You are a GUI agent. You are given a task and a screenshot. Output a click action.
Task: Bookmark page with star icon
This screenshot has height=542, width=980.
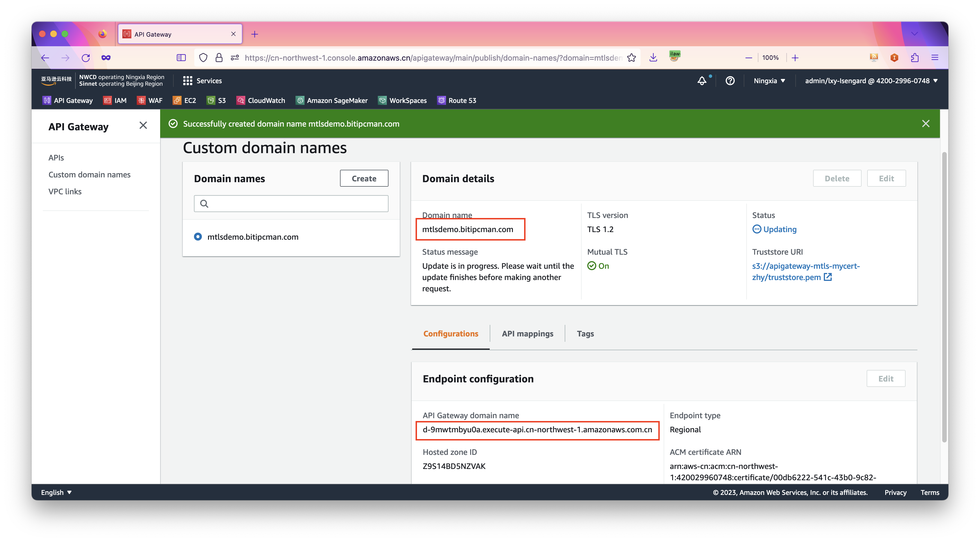(632, 58)
